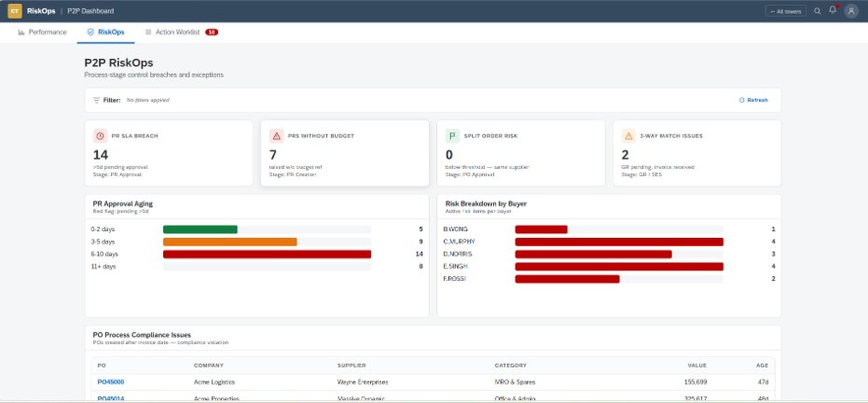Open the PO45014 link
Image resolution: width=868 pixels, height=403 pixels.
pyautogui.click(x=110, y=399)
